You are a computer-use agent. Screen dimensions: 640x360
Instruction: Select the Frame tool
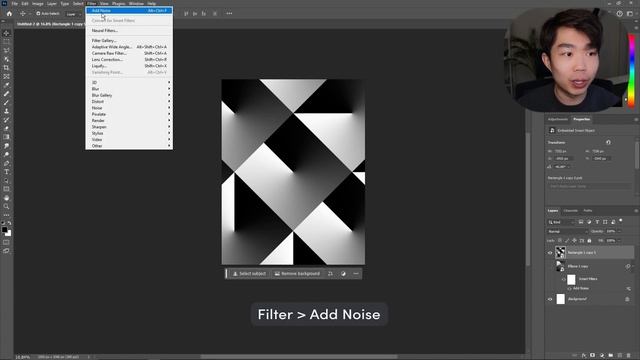click(x=6, y=76)
